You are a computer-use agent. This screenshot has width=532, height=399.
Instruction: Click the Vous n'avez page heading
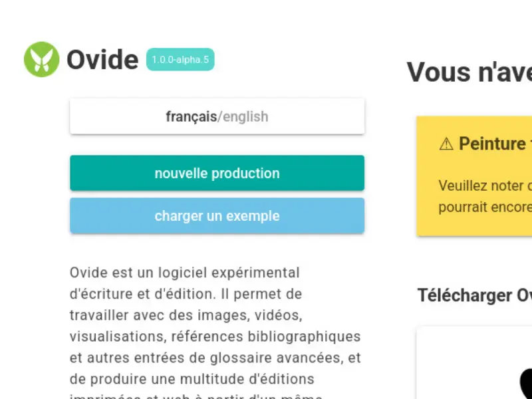click(x=469, y=72)
